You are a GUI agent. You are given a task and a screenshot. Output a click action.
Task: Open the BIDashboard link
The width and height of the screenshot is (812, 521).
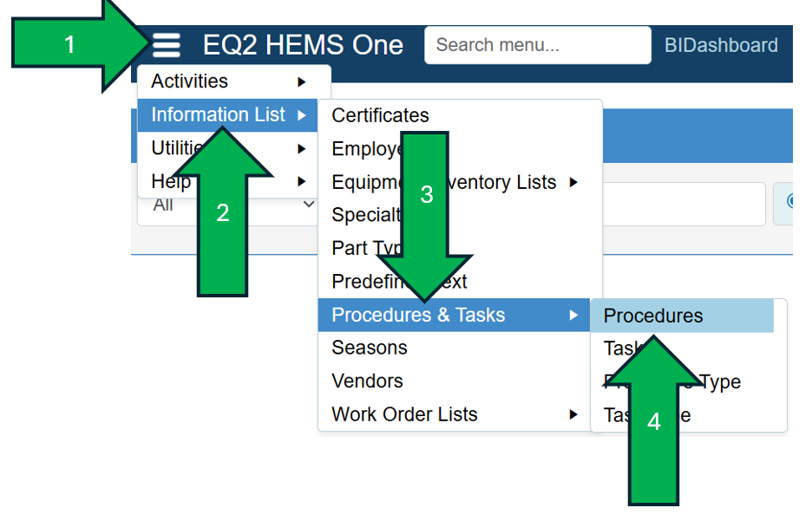[721, 45]
